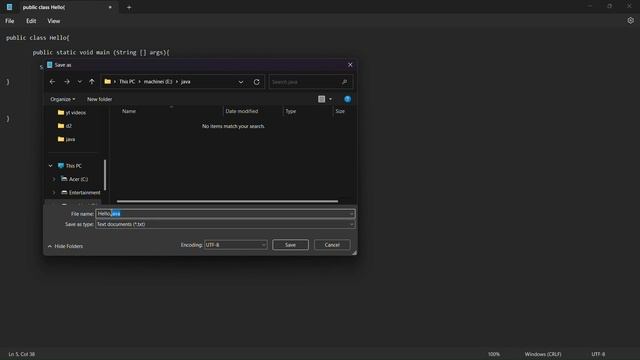640x360 pixels.
Task: Sort by Name column
Action: coord(129,111)
